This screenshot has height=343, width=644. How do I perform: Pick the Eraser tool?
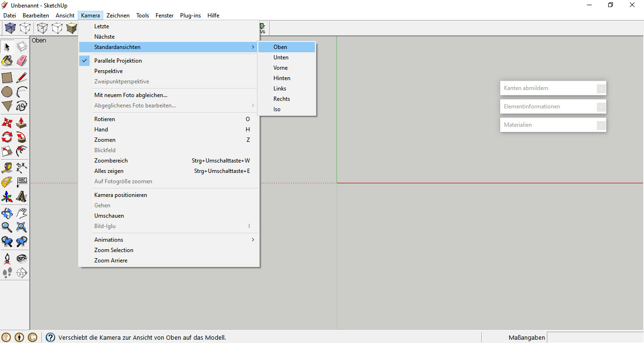coord(22,61)
